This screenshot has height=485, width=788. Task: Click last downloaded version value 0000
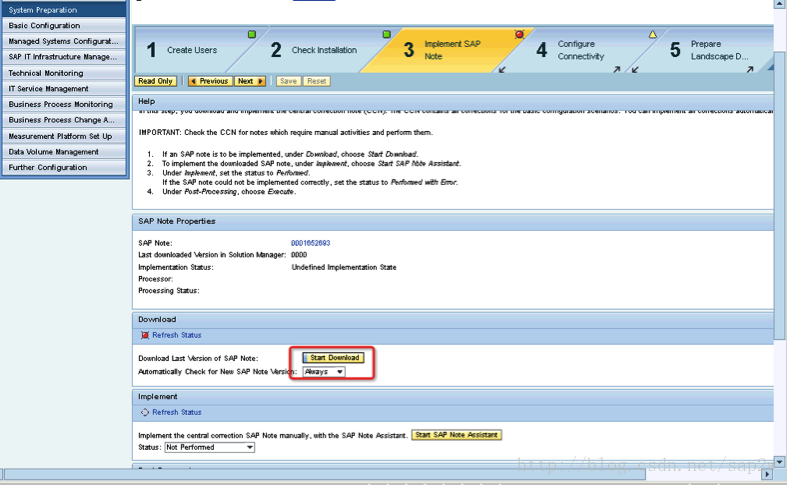tap(299, 255)
